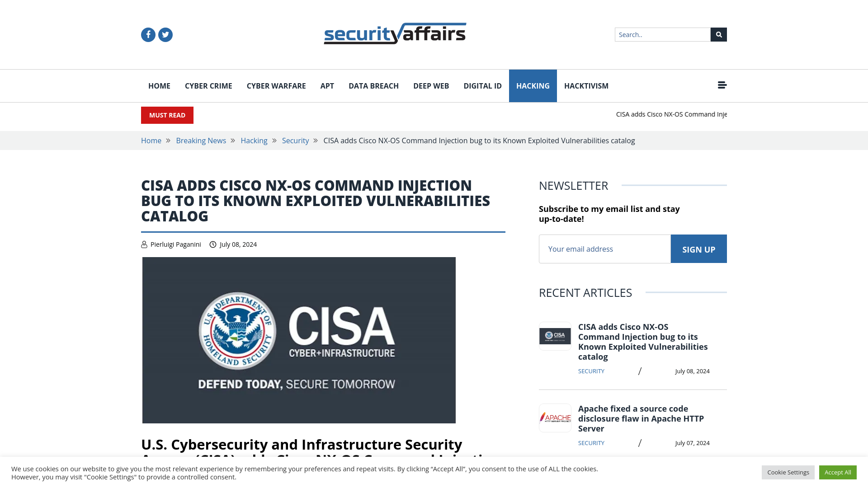The height and width of the screenshot is (488, 868).
Task: Click the Security Affairs home logo
Action: 395,34
